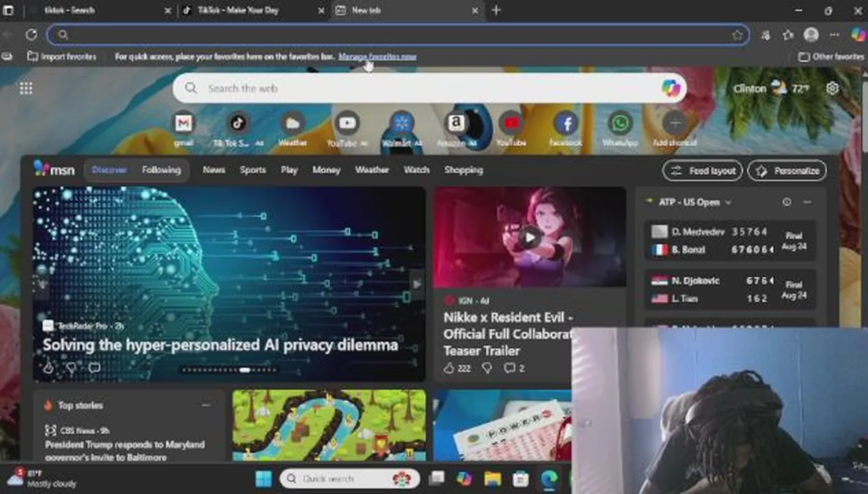Open Trump responds to Maryland headline
Viewport: 868px width, 494px height.
pos(125,451)
